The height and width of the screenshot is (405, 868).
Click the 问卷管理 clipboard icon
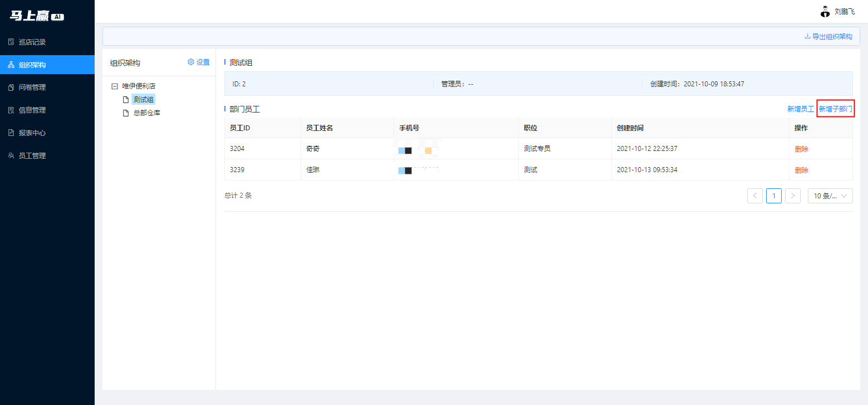[x=11, y=87]
